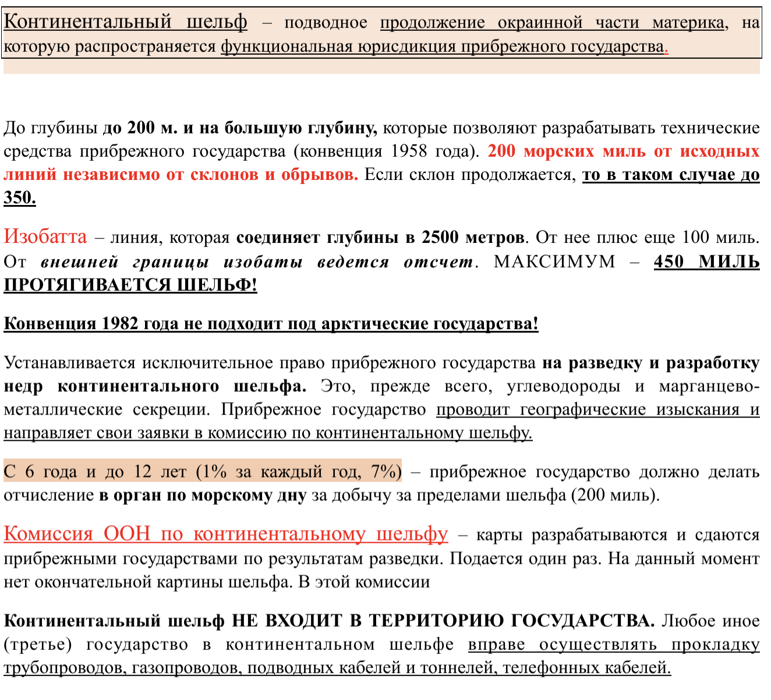771x700 pixels.
Task: Click 'прибрежное государство должно делать'
Action: tap(595, 471)
